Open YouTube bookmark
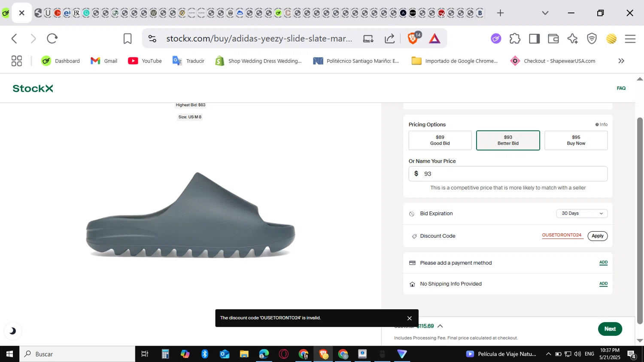Viewport: 644px width, 362px height. click(145, 61)
